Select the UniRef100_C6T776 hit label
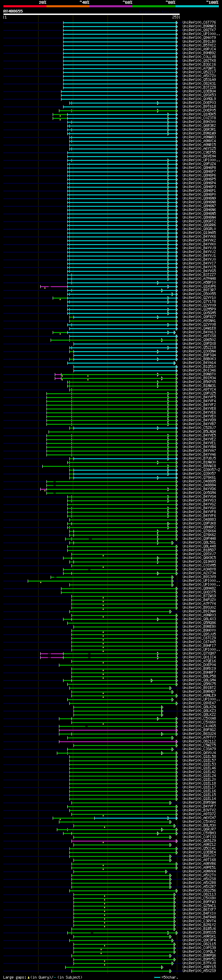 [x=199, y=23]
